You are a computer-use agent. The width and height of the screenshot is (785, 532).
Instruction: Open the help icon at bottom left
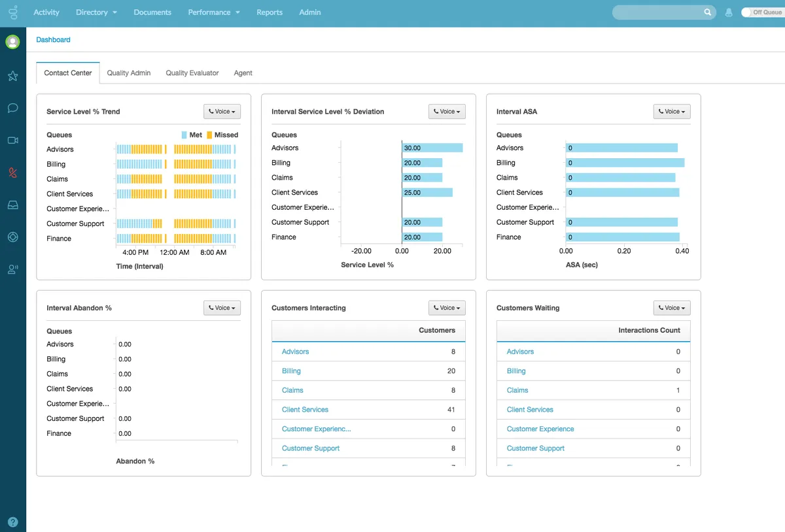pos(12,521)
